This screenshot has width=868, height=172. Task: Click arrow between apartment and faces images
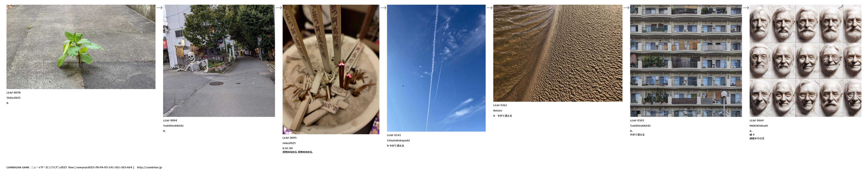click(746, 8)
